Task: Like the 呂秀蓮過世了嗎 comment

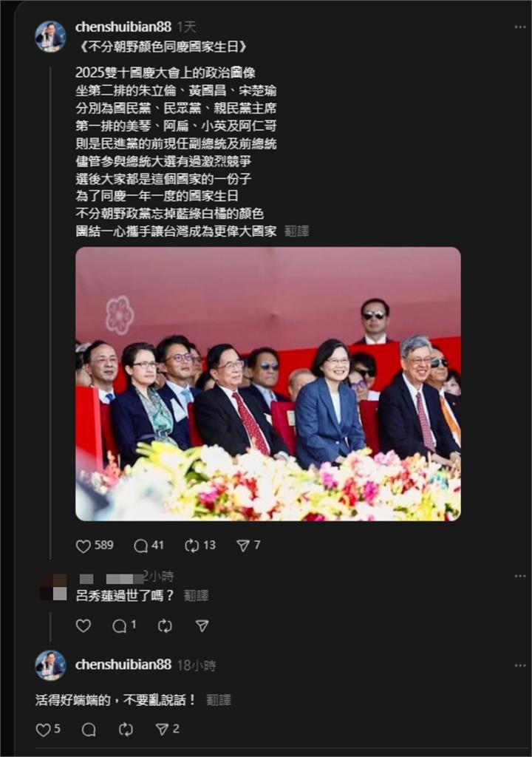Action: pos(83,625)
